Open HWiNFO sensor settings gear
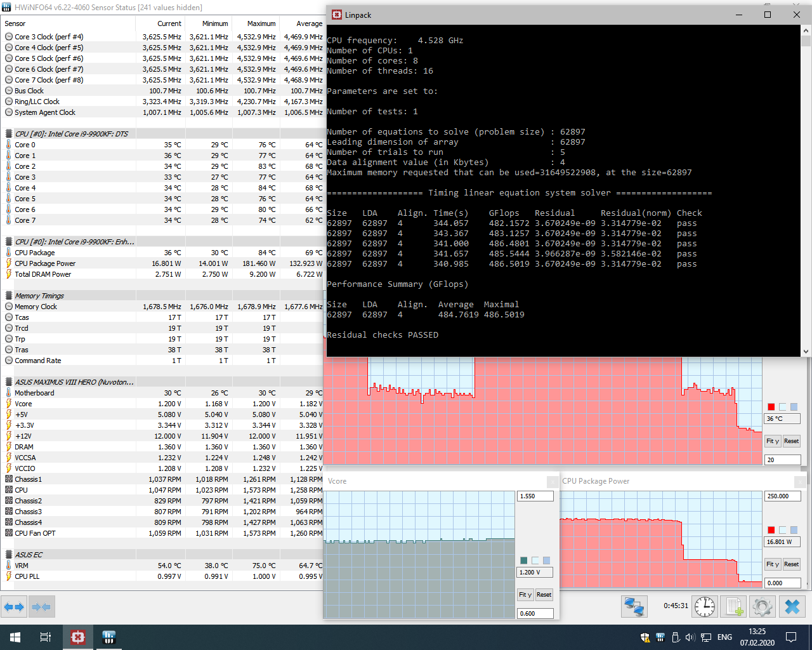 [763, 607]
